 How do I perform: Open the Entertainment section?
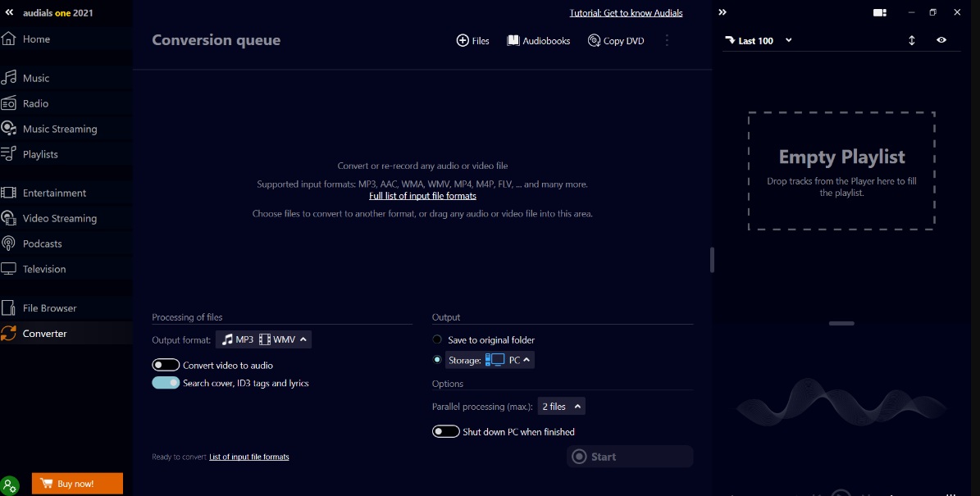66,193
